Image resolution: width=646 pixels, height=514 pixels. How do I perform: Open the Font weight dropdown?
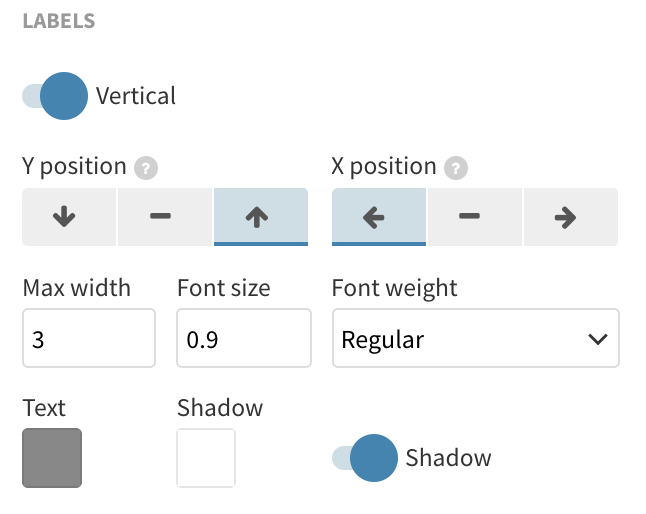click(475, 338)
